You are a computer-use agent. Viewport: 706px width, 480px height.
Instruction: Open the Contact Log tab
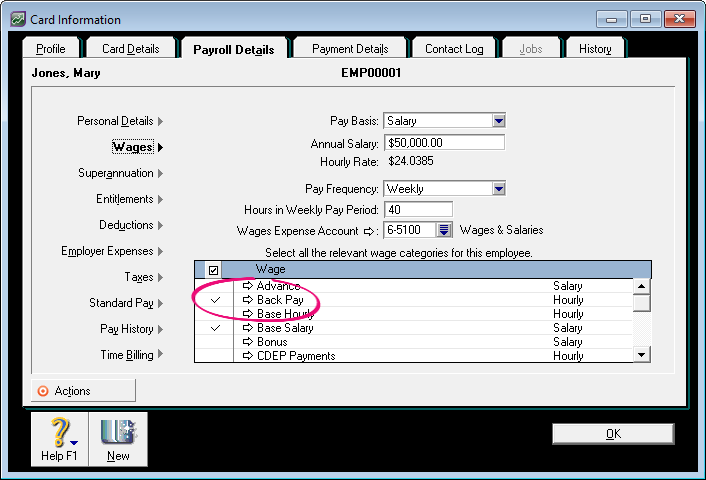click(x=453, y=49)
